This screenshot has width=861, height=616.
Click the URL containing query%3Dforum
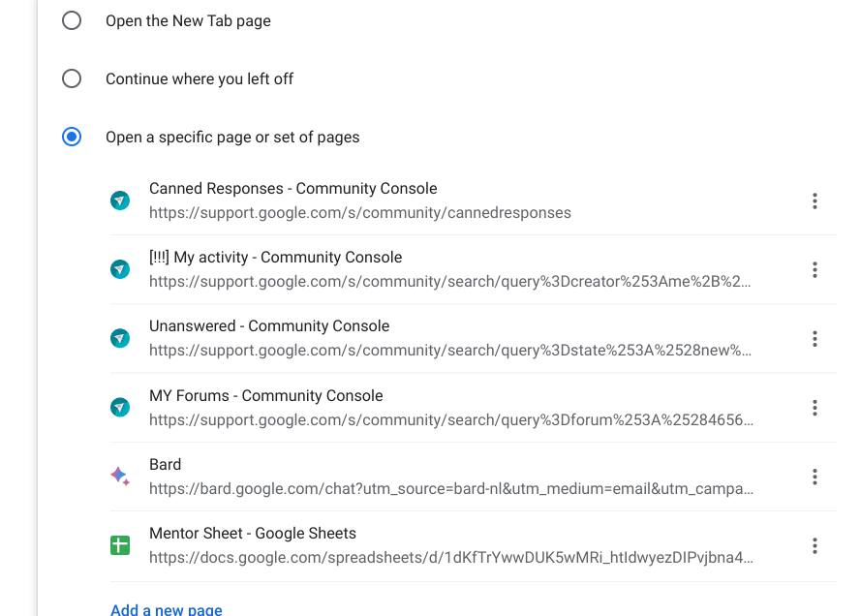click(451, 420)
